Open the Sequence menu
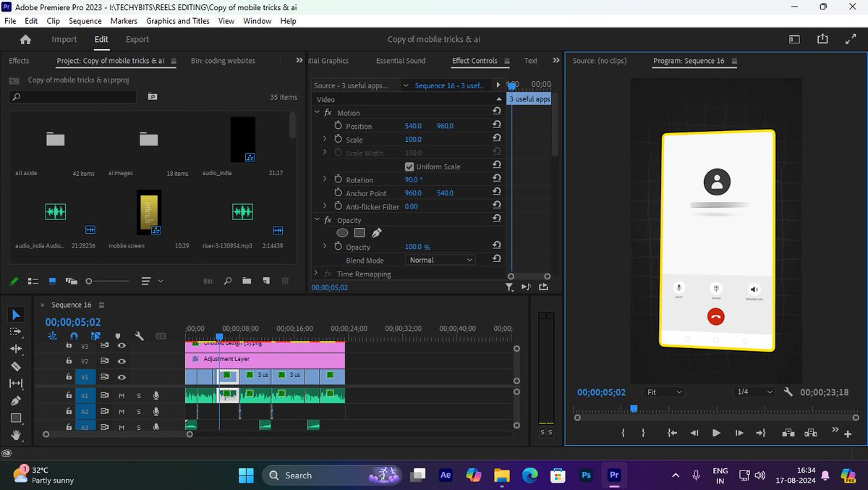Viewport: 868px width, 490px height. coord(85,21)
